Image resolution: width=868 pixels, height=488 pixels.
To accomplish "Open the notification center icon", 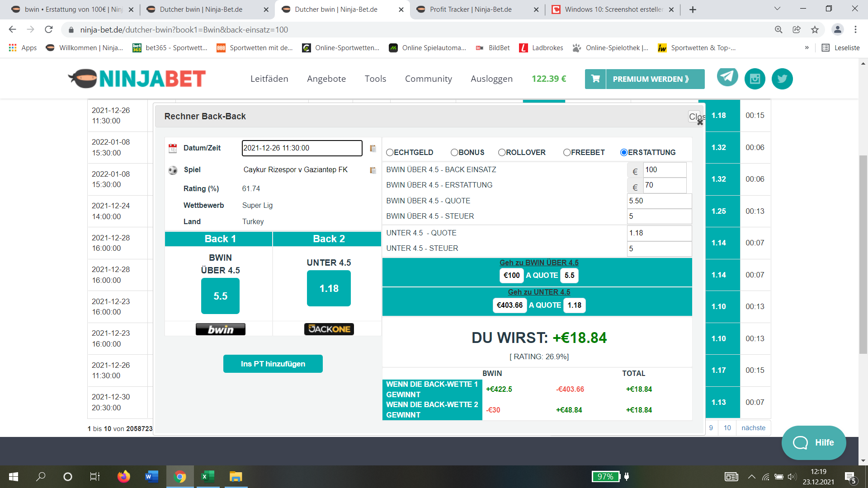I will (850, 477).
